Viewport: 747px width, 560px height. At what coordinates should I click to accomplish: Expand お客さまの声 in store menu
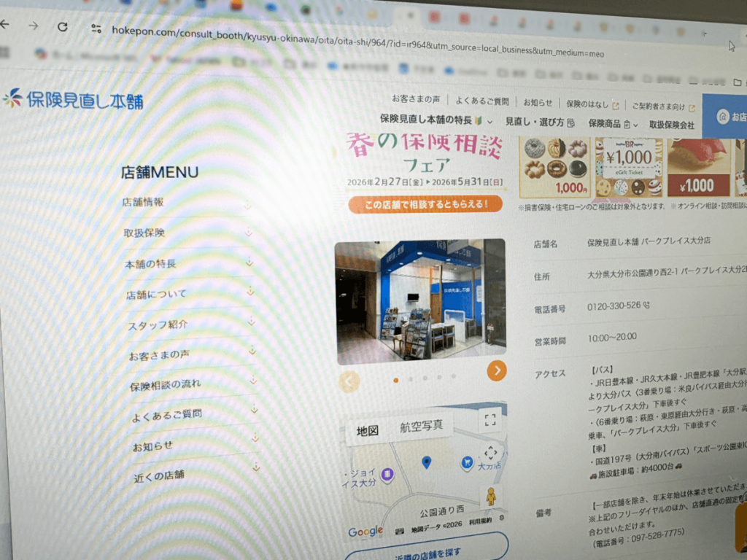click(x=193, y=354)
